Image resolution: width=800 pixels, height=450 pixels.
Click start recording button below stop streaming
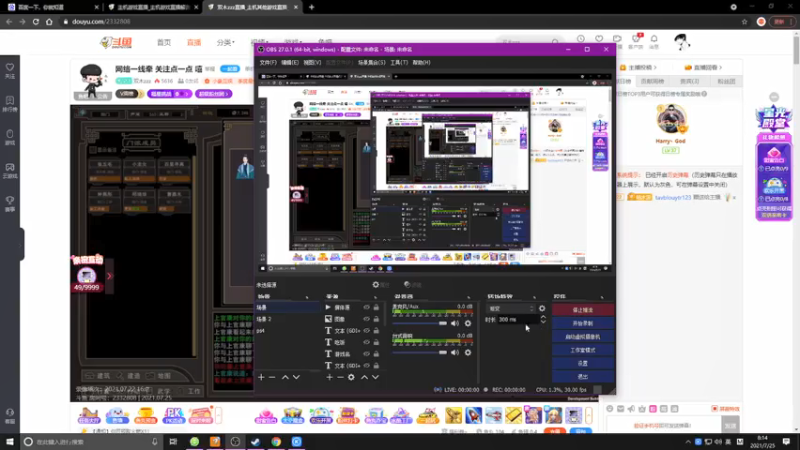tap(583, 323)
